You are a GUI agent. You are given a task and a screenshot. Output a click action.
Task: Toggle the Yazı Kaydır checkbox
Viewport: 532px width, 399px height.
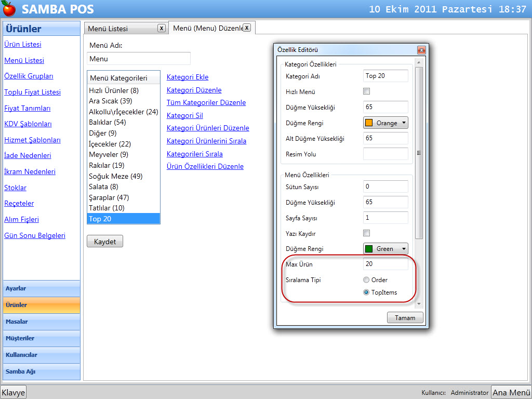click(366, 233)
